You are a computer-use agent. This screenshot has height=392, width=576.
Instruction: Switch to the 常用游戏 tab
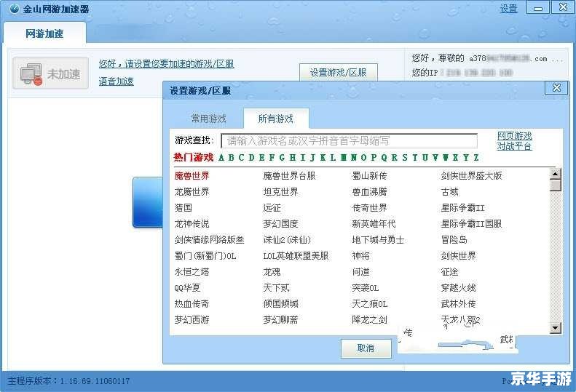point(208,119)
